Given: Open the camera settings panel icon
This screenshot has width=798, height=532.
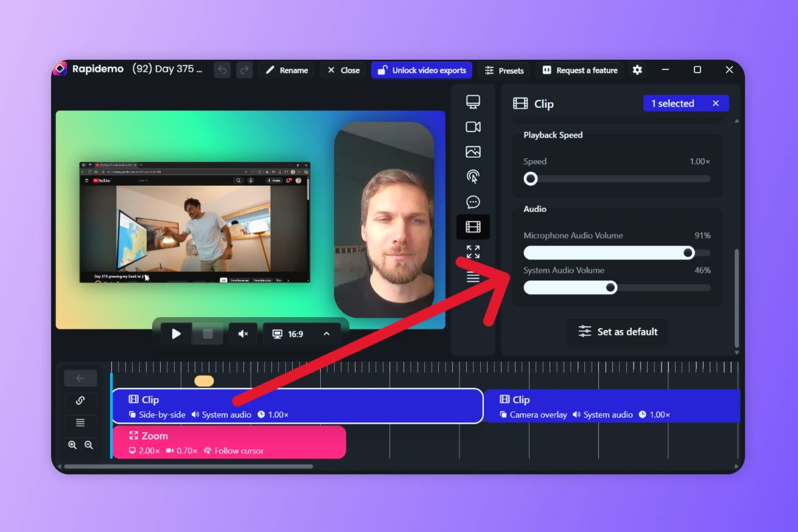Looking at the screenshot, I should coord(473,127).
